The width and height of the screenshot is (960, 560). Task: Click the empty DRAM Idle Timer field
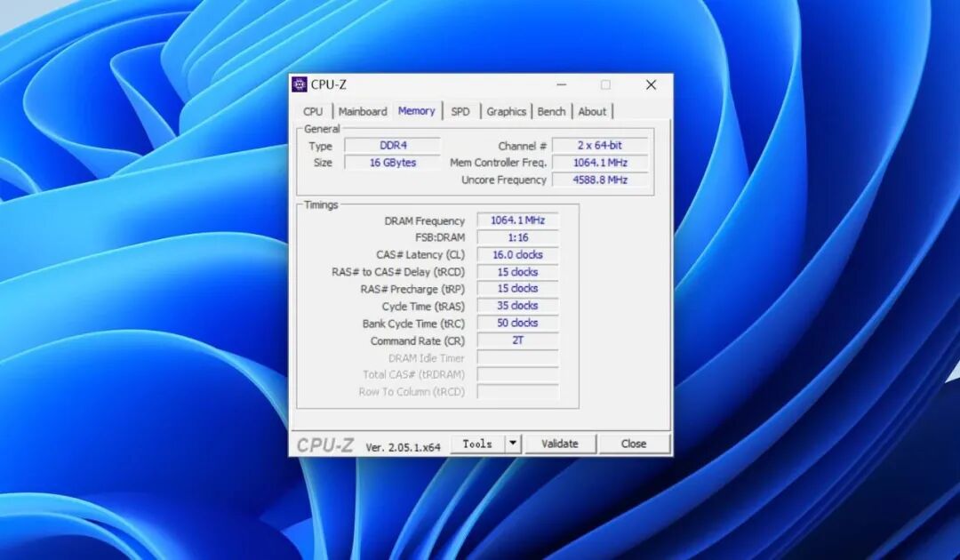[517, 357]
